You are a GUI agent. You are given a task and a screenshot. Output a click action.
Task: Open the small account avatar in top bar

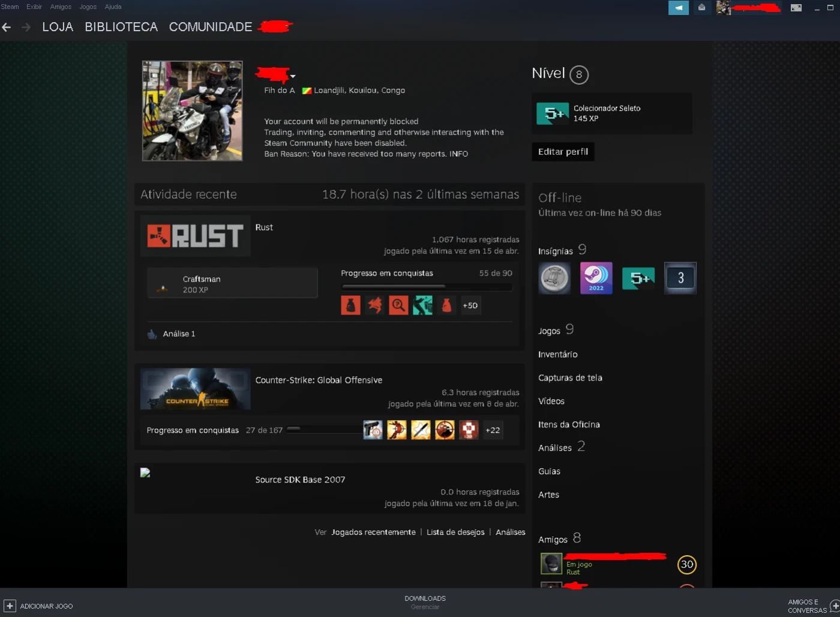pyautogui.click(x=723, y=8)
